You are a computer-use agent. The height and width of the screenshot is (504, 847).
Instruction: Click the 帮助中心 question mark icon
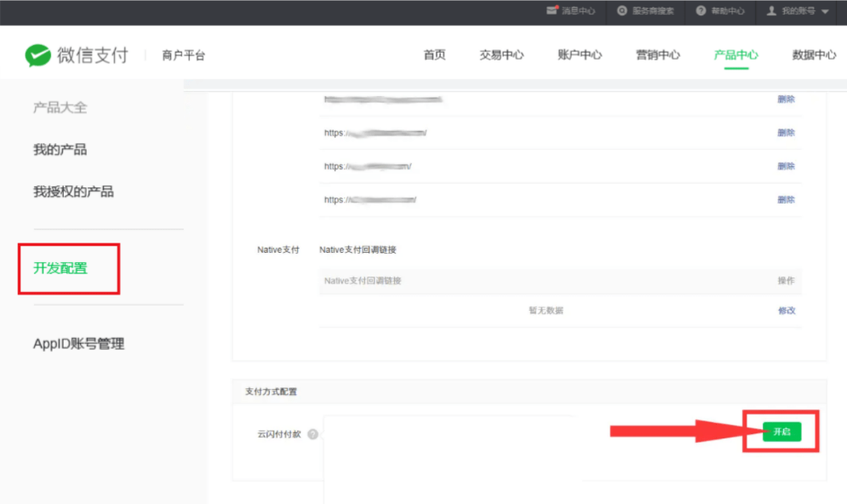click(x=701, y=11)
